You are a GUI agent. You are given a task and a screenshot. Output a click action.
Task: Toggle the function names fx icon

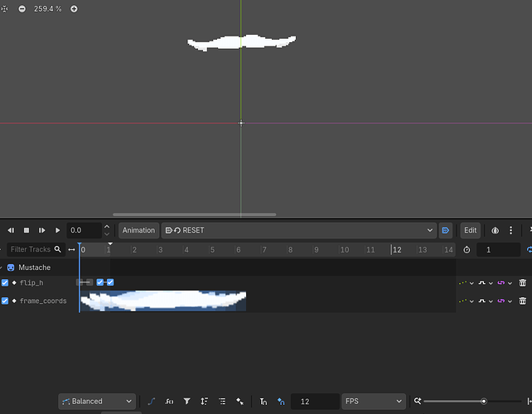pos(169,402)
